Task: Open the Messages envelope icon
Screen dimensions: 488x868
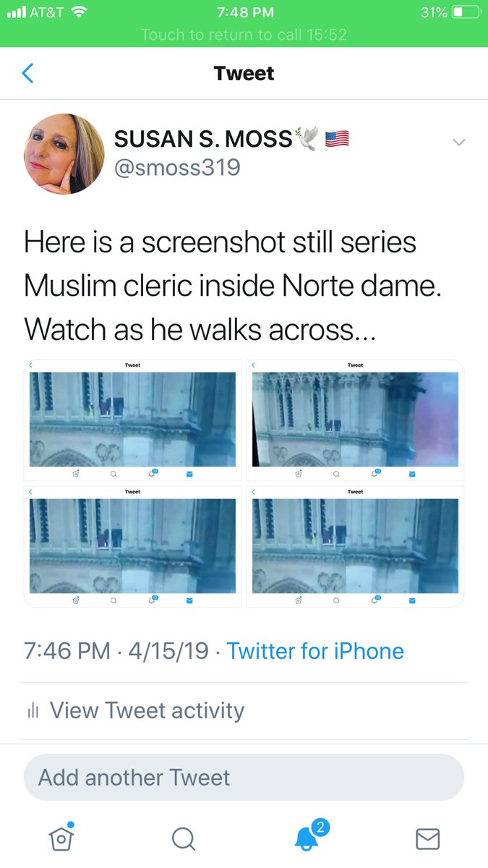Action: point(428,838)
